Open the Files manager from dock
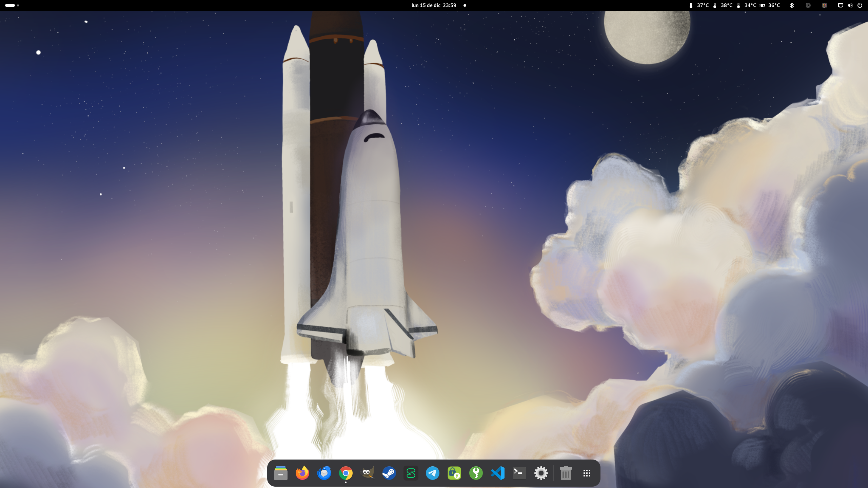Screen dimensions: 868x488 click(280, 473)
